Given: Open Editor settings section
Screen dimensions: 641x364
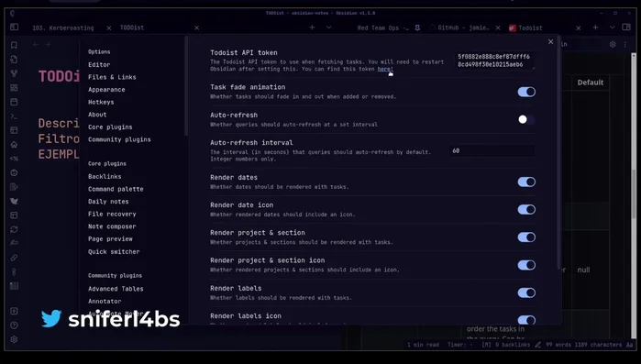Looking at the screenshot, I should tap(99, 64).
